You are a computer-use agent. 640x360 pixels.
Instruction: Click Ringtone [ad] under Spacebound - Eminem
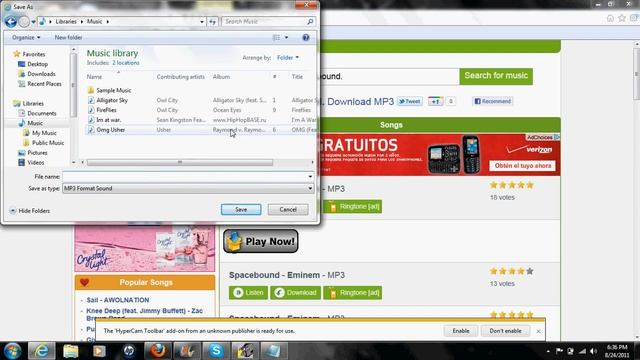pyautogui.click(x=353, y=293)
